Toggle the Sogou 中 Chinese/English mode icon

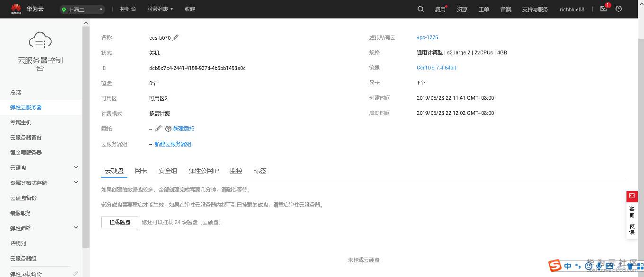(x=568, y=266)
